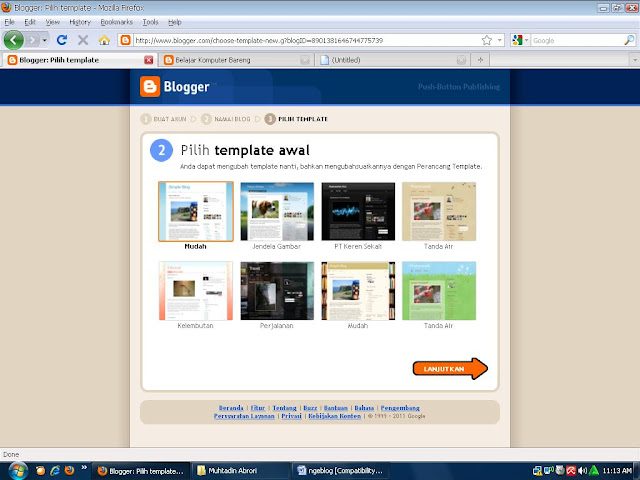Viewport: 640px width, 480px height.
Task: Select the Jendela Gambar template thumbnail
Action: [277, 211]
